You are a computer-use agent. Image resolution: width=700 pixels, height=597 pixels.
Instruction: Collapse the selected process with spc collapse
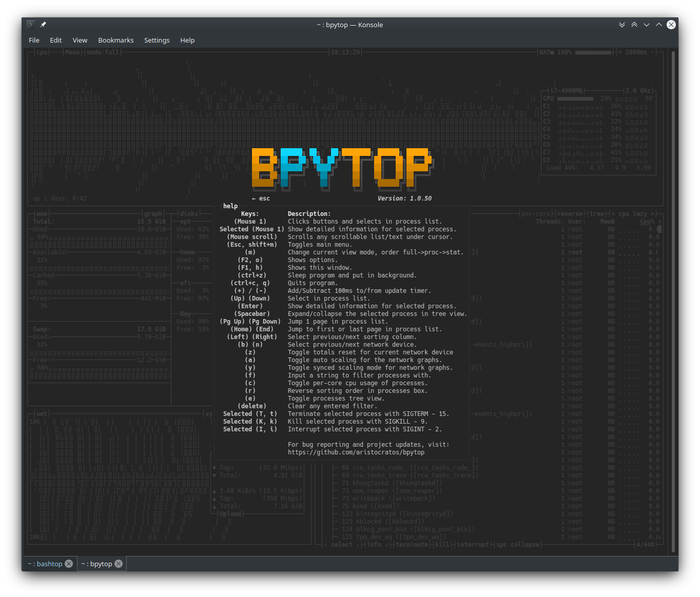[x=517, y=544]
